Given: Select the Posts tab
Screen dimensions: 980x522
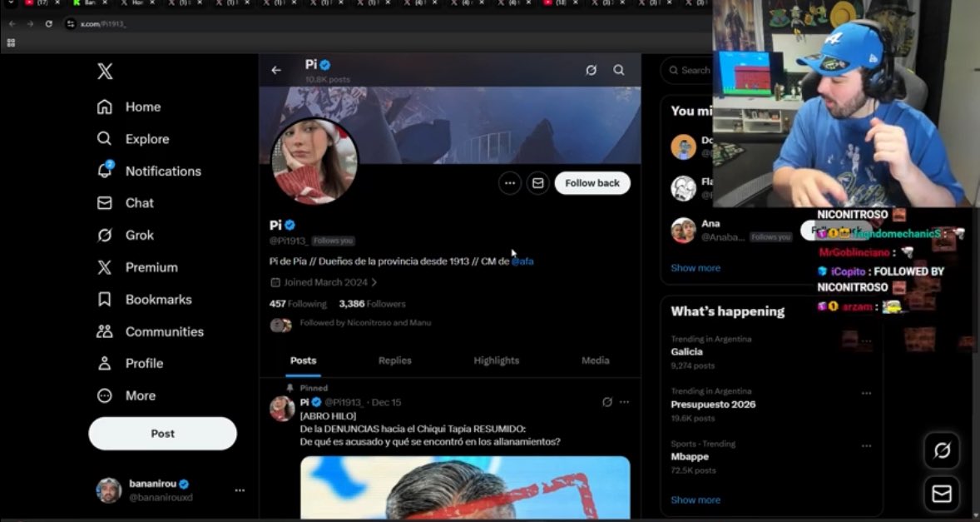Looking at the screenshot, I should click(x=303, y=360).
